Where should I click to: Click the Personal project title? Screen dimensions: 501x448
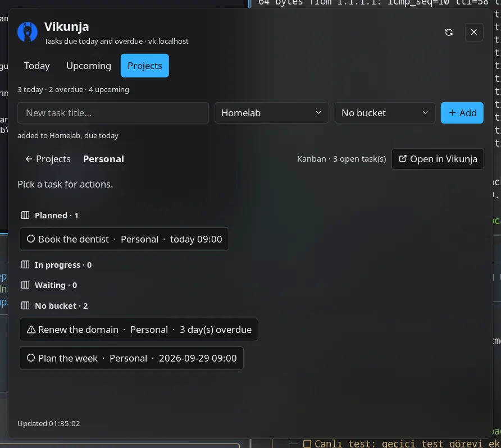103,159
